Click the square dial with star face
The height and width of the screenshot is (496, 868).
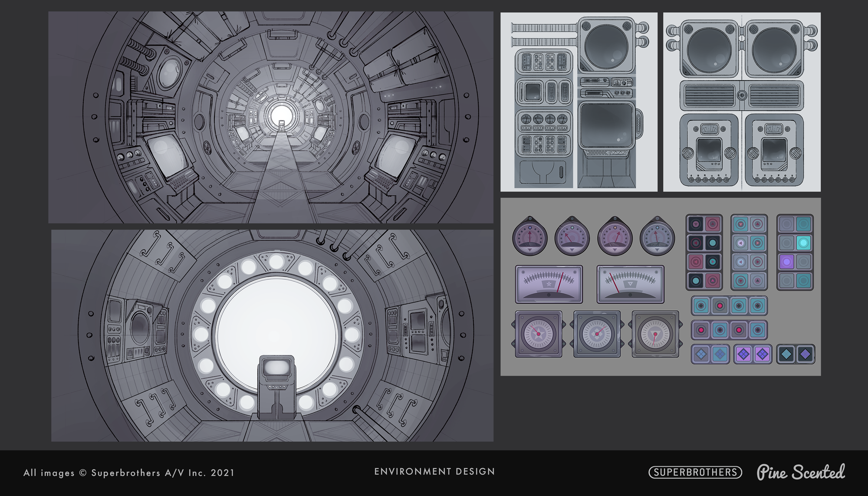(539, 334)
